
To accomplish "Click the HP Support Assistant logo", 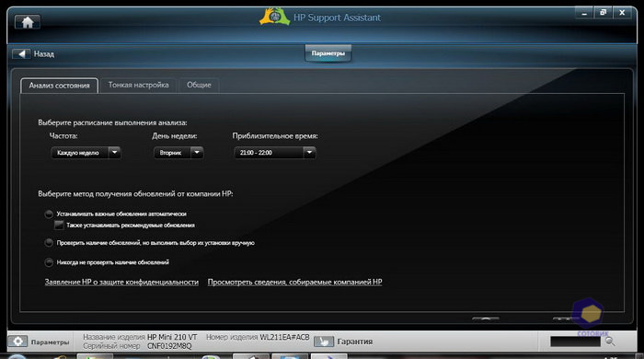I will [x=274, y=17].
